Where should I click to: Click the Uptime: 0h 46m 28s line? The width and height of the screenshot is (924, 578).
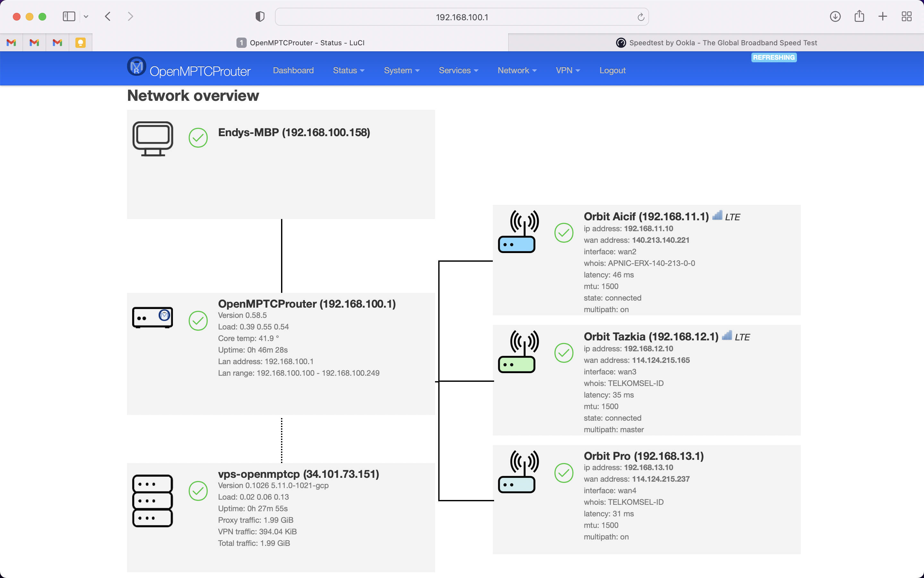(253, 350)
